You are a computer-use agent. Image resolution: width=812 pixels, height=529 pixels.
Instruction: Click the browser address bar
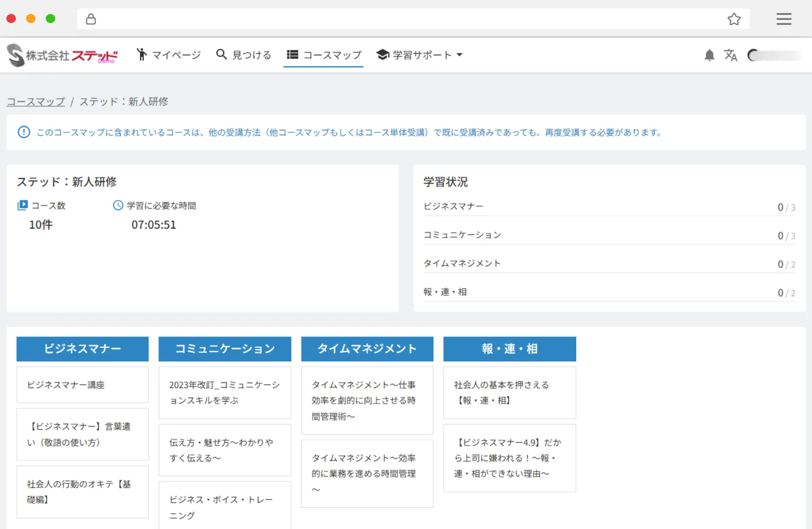pos(413,19)
